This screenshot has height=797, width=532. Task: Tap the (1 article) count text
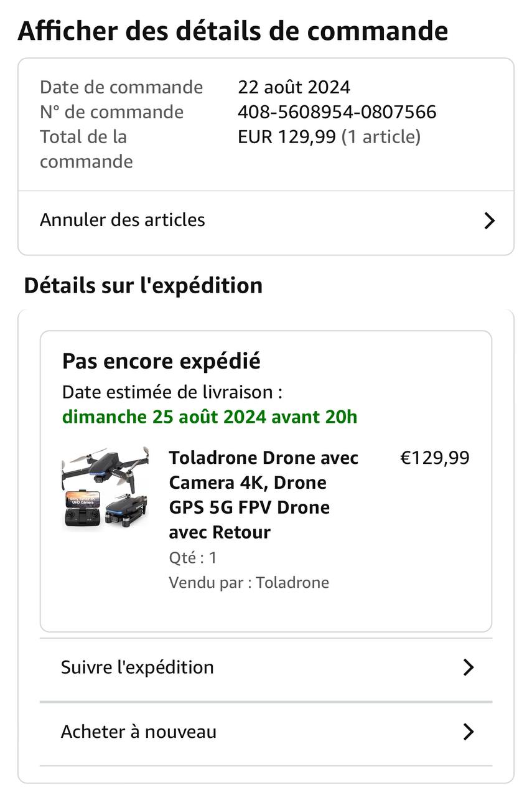pos(381,137)
